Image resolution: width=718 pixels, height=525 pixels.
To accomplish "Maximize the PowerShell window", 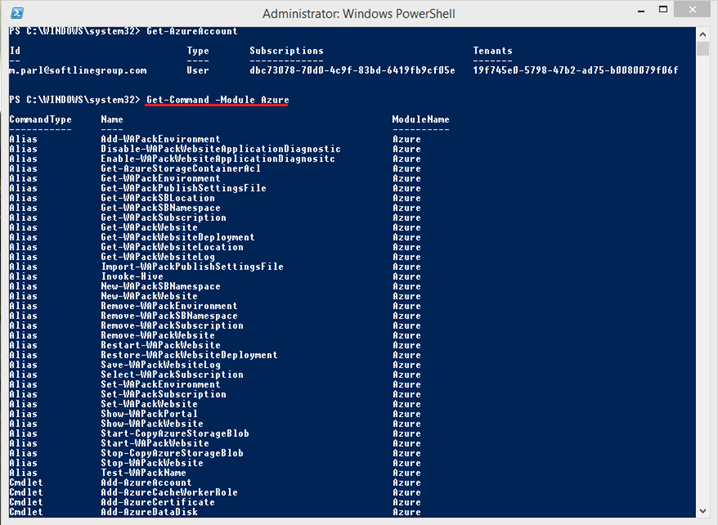I will tap(663, 10).
